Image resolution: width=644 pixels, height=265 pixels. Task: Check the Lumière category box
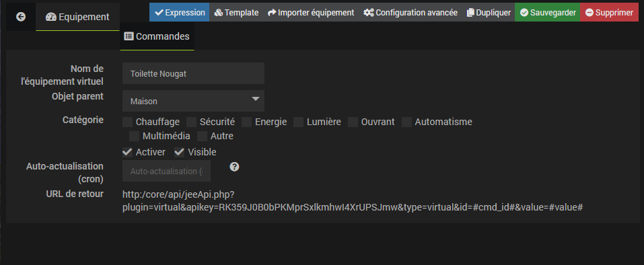[x=299, y=122]
